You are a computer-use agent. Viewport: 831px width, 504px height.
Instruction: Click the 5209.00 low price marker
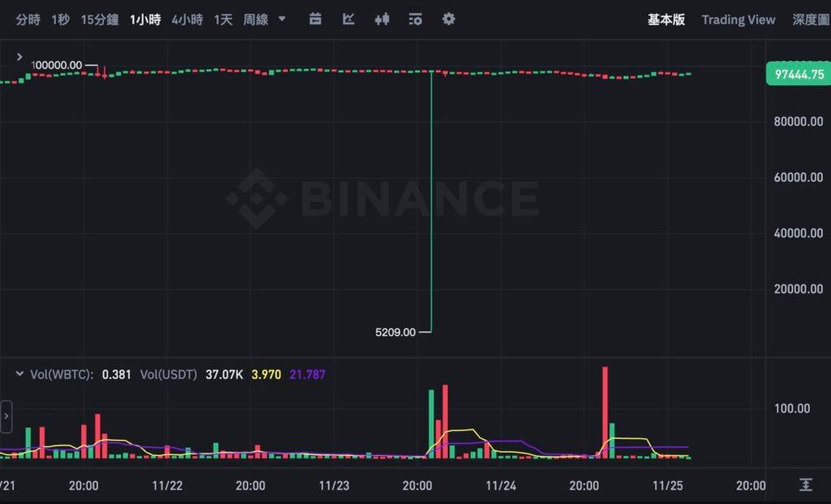[396, 332]
